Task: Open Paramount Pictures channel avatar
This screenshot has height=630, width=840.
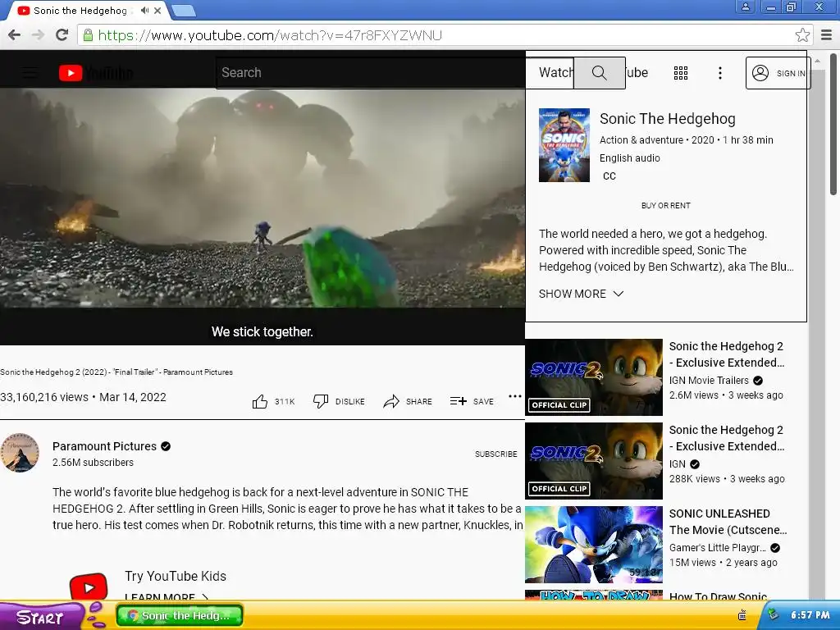Action: click(x=20, y=453)
